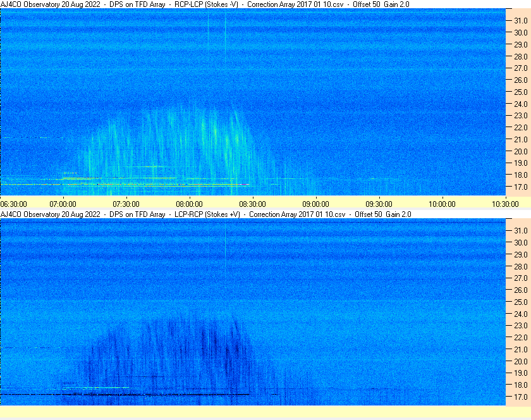Click the 06:30:00 time axis label
The image size is (531, 420).
tap(13, 204)
